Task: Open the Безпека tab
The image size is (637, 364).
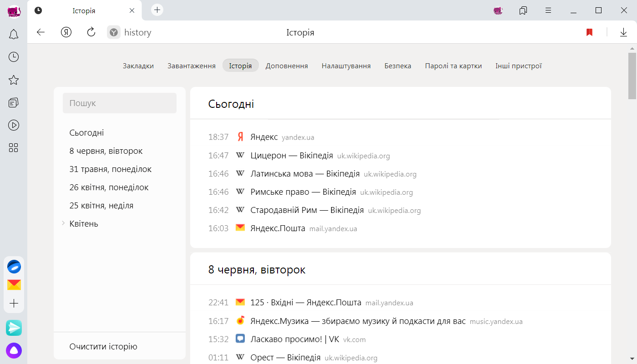Action: [x=398, y=66]
